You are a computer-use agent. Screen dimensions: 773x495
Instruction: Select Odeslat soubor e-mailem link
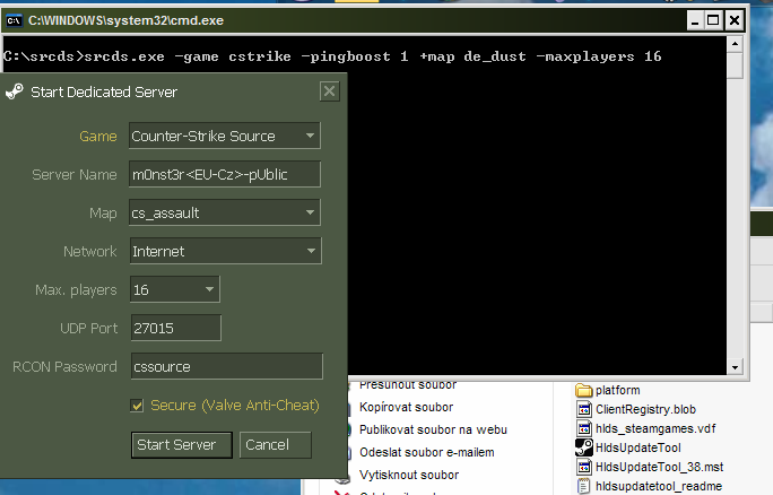[426, 453]
